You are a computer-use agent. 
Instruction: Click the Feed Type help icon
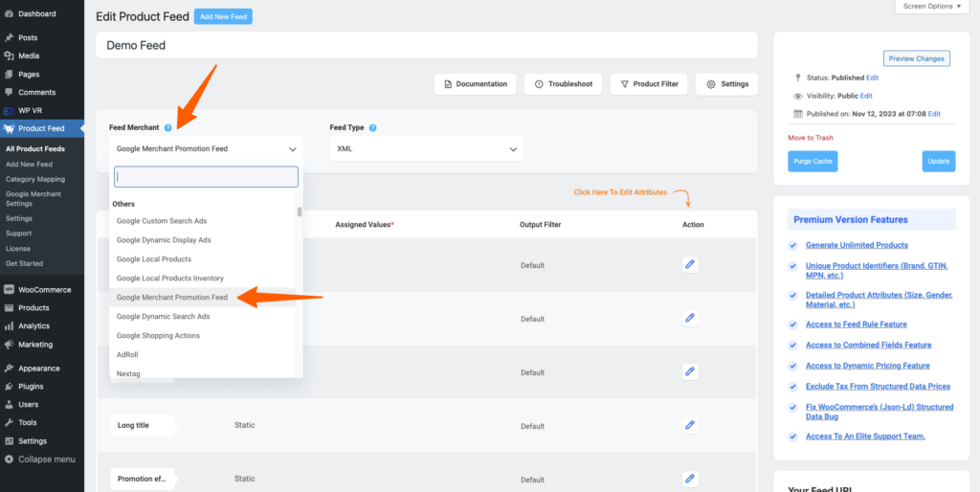coord(372,127)
